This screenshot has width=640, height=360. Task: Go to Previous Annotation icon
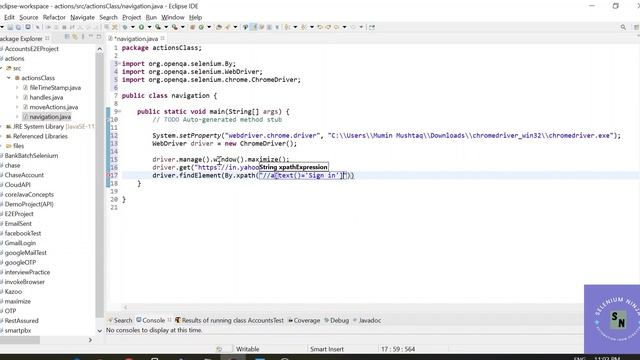[304, 27]
